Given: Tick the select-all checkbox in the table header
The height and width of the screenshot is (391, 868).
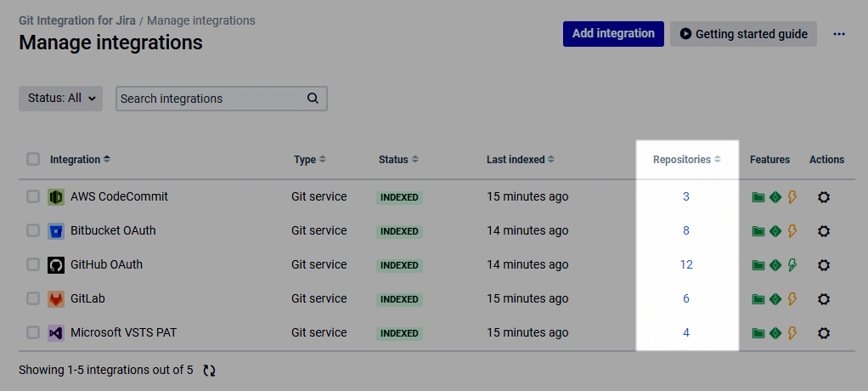Looking at the screenshot, I should (33, 160).
